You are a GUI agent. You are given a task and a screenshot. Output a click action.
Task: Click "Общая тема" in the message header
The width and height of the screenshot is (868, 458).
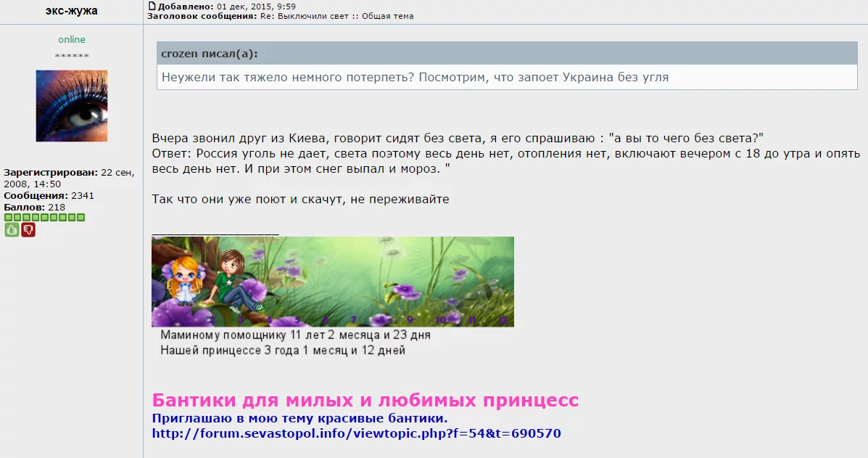[389, 15]
